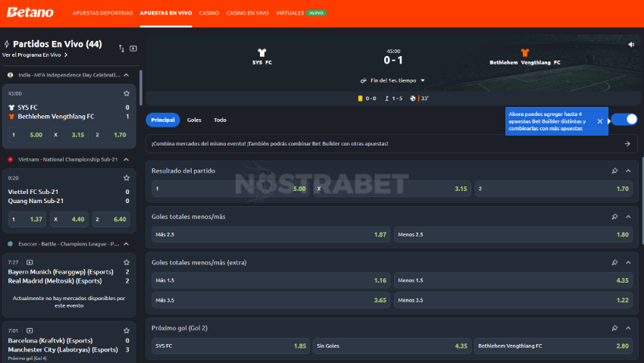Image resolution: width=644 pixels, height=363 pixels.
Task: Pin the Goles totales menos/más market
Action: coord(615,217)
